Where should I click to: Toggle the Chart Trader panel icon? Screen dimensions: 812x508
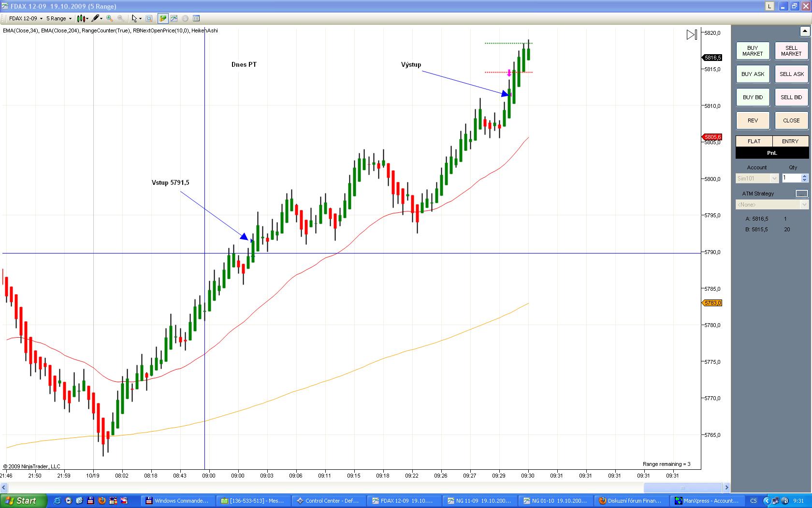click(163, 18)
